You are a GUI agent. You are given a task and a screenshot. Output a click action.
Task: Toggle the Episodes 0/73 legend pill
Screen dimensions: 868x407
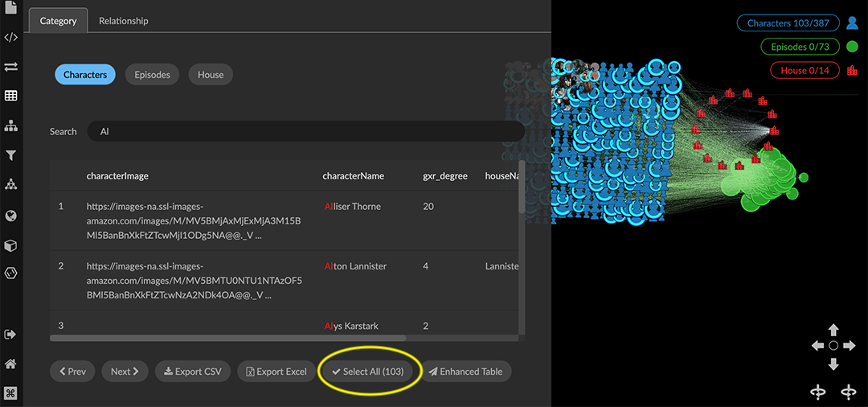pyautogui.click(x=800, y=47)
